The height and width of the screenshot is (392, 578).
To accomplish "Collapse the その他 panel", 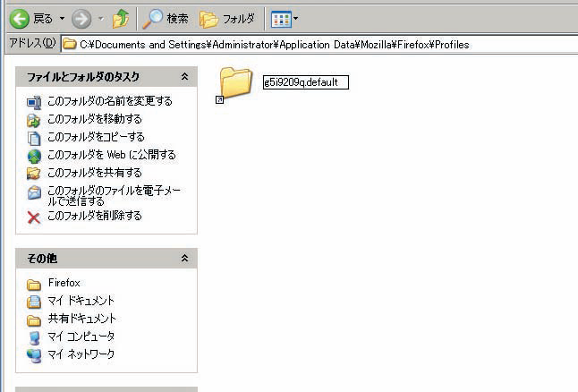I will [x=184, y=258].
